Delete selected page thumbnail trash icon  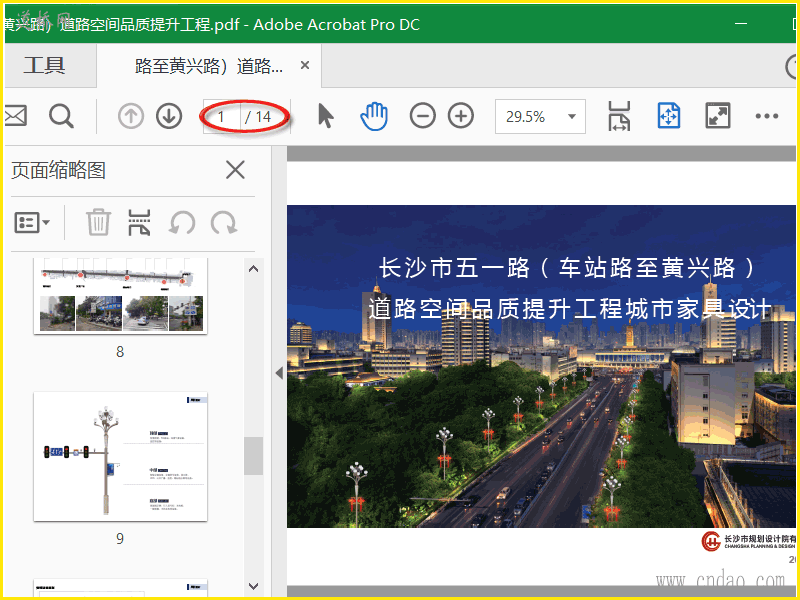(98, 222)
